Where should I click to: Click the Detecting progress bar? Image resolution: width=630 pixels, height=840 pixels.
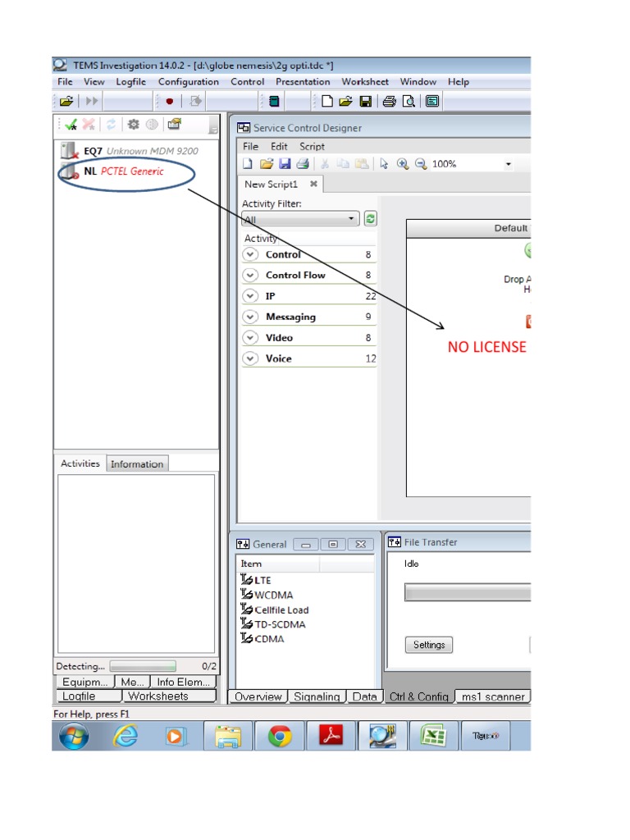pyautogui.click(x=143, y=666)
